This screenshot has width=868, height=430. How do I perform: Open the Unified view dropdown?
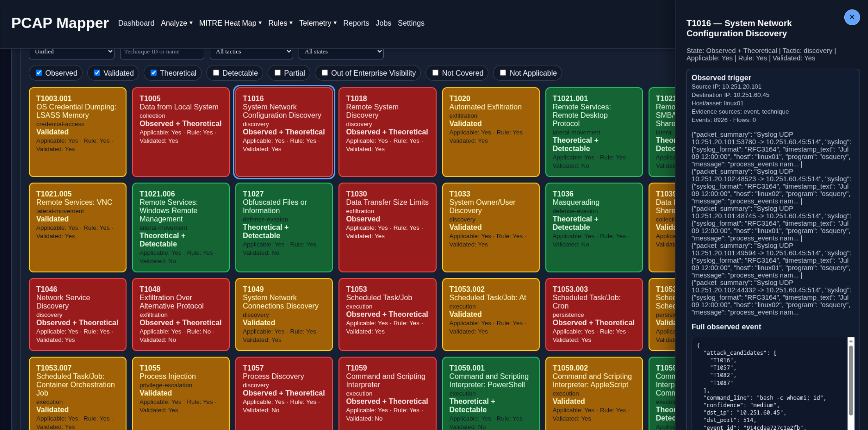pyautogui.click(x=71, y=52)
